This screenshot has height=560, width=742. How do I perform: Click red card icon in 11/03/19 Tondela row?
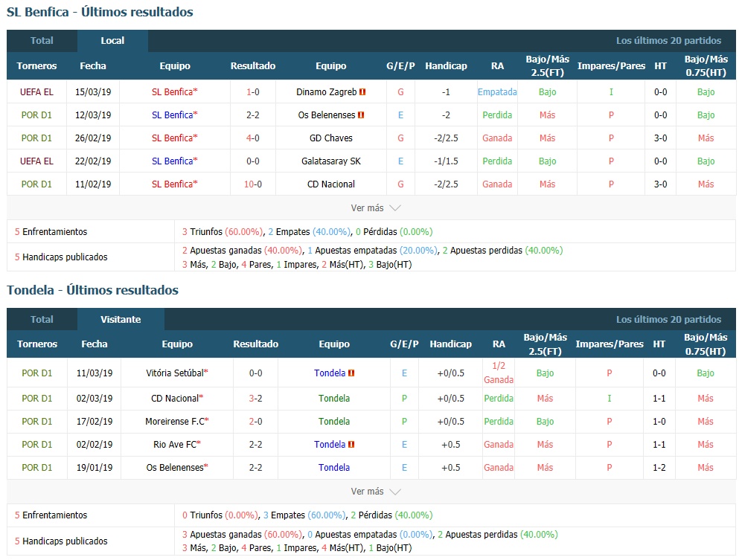(x=351, y=373)
